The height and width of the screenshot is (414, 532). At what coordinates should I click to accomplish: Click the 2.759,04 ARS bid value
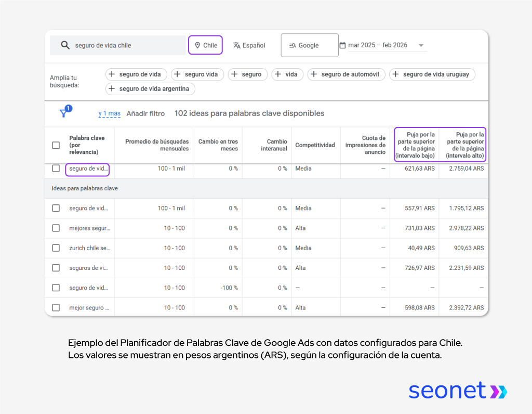point(467,169)
